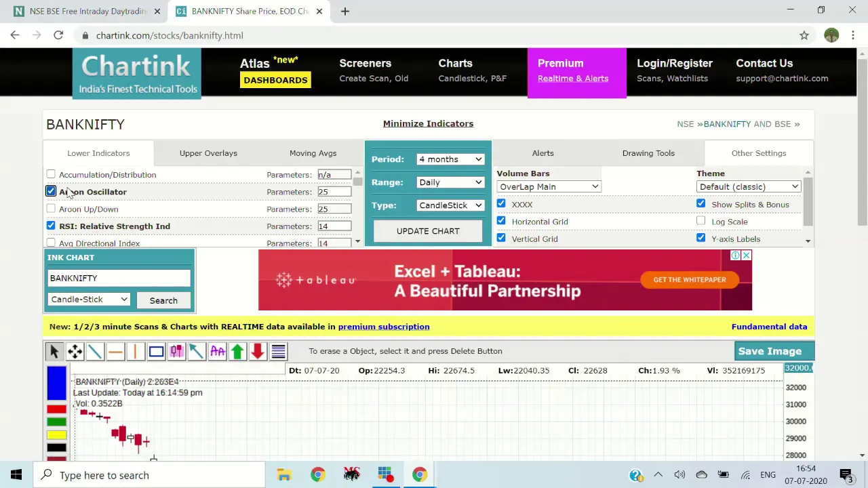Open a new browser tab
Image resolution: width=868 pixels, height=488 pixels.
click(x=344, y=11)
